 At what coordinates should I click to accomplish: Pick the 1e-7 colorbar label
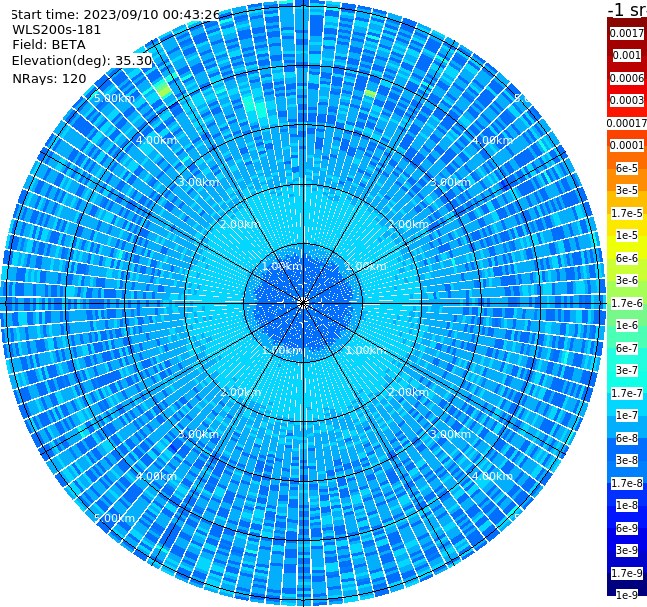tap(627, 415)
